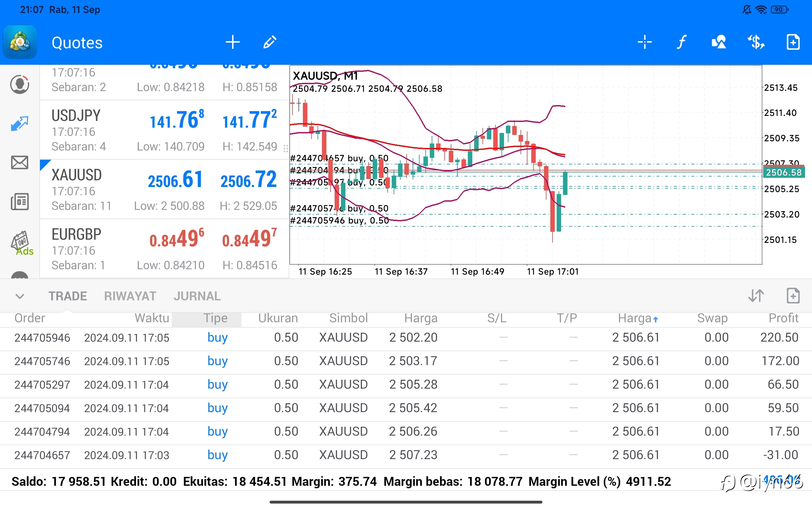The width and height of the screenshot is (812, 508).
Task: Sort by the Swap column header
Action: 712,318
